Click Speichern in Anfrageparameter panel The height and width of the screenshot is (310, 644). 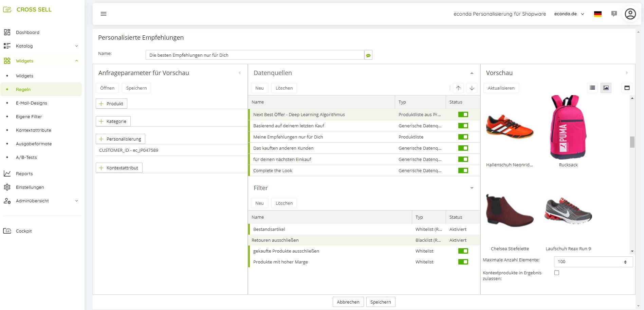136,88
